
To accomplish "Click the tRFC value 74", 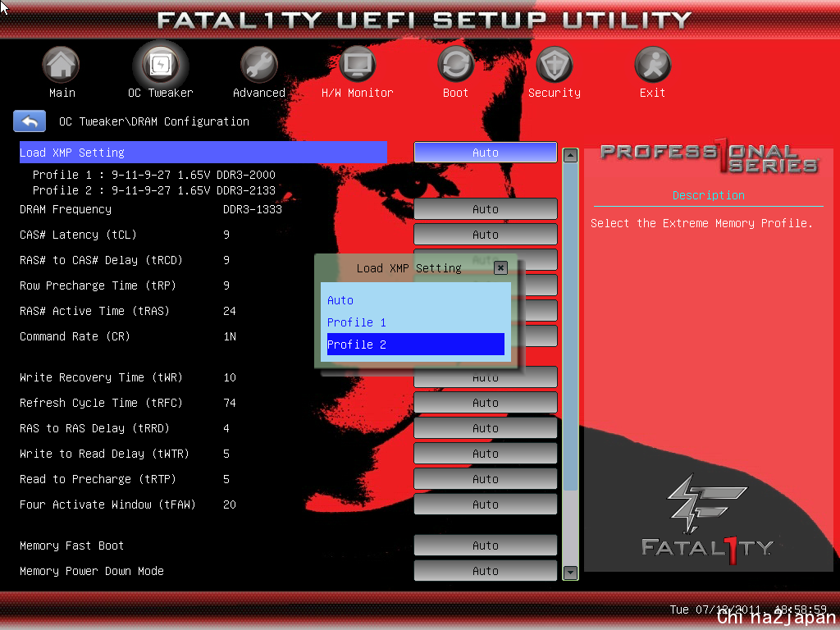I will (230, 403).
